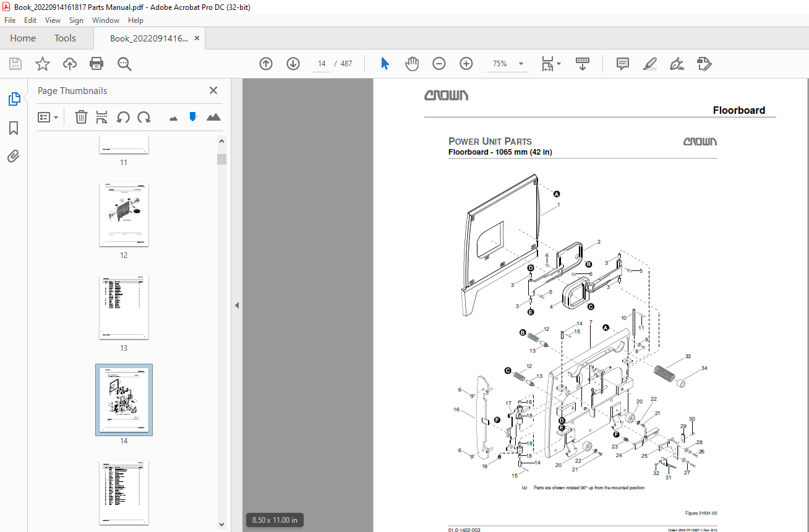
Task: Select page 14 thumbnail
Action: [124, 400]
